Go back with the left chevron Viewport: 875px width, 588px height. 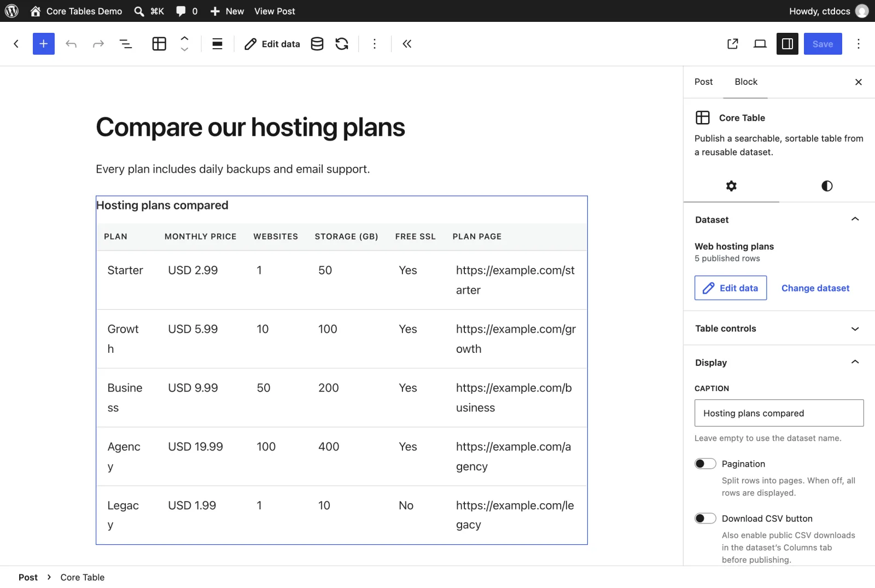coord(16,44)
